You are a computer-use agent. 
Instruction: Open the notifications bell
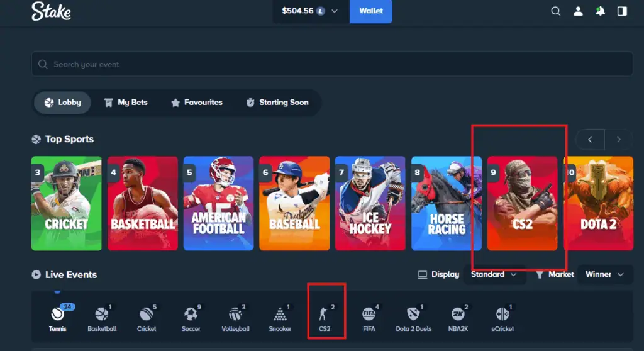pyautogui.click(x=600, y=11)
